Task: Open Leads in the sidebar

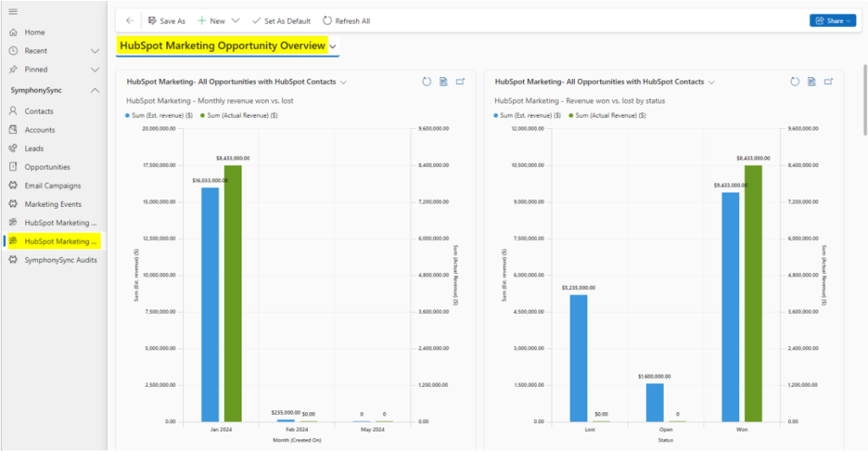Action: [34, 148]
